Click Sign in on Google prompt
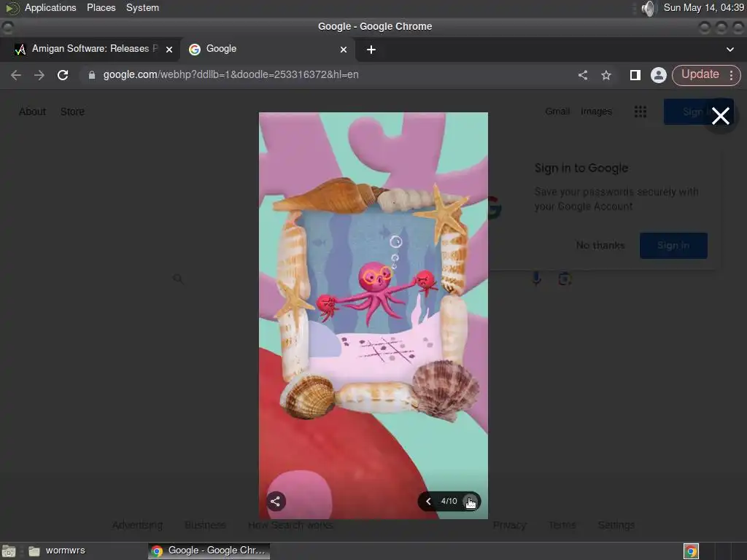Image resolution: width=747 pixels, height=560 pixels. [x=673, y=245]
